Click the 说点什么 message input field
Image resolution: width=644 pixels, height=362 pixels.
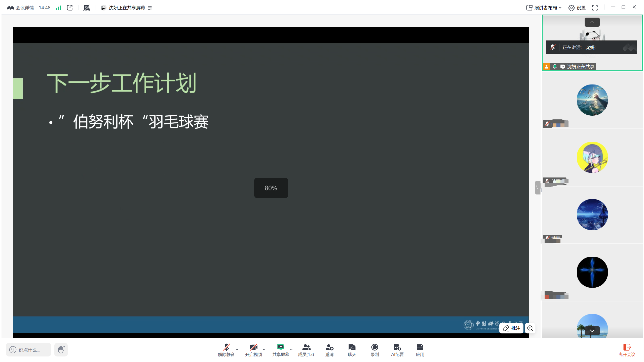click(x=29, y=349)
